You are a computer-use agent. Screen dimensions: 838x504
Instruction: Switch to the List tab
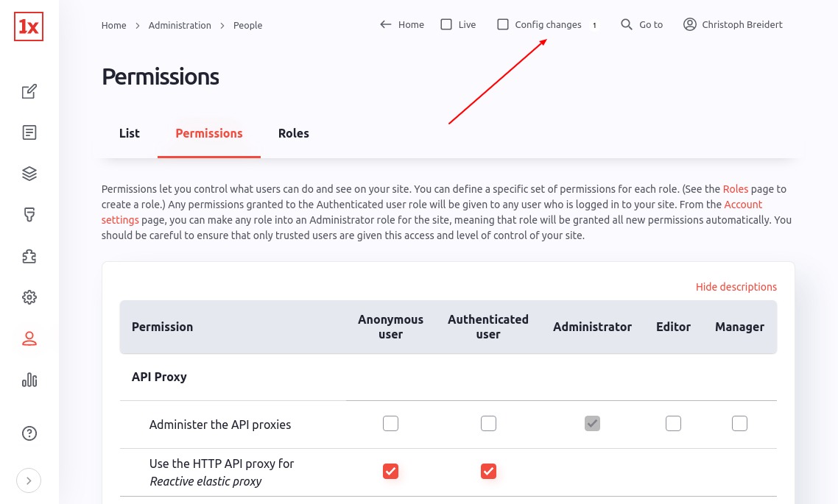pyautogui.click(x=130, y=133)
